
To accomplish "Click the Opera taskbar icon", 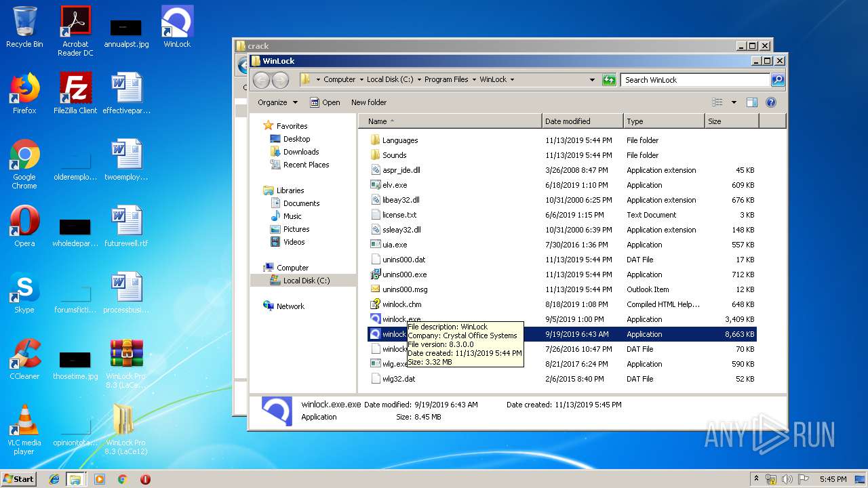I will (x=145, y=479).
